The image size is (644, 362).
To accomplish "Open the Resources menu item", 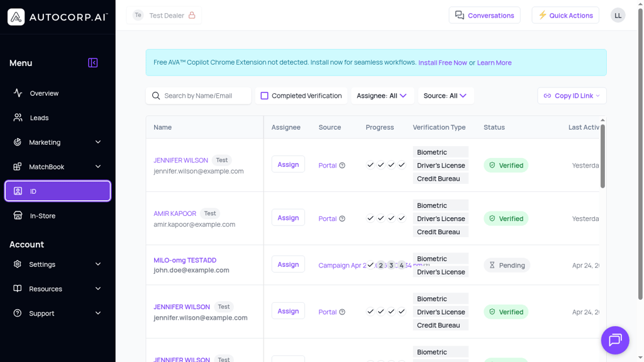I will pyautogui.click(x=57, y=288).
